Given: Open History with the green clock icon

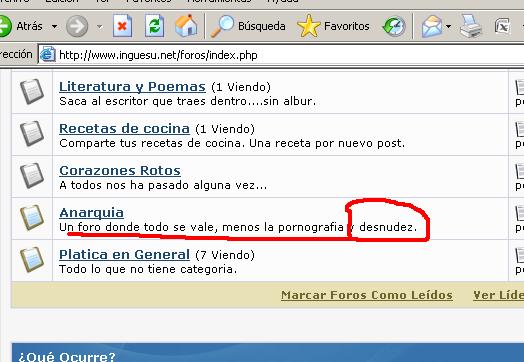Looking at the screenshot, I should tap(394, 26).
